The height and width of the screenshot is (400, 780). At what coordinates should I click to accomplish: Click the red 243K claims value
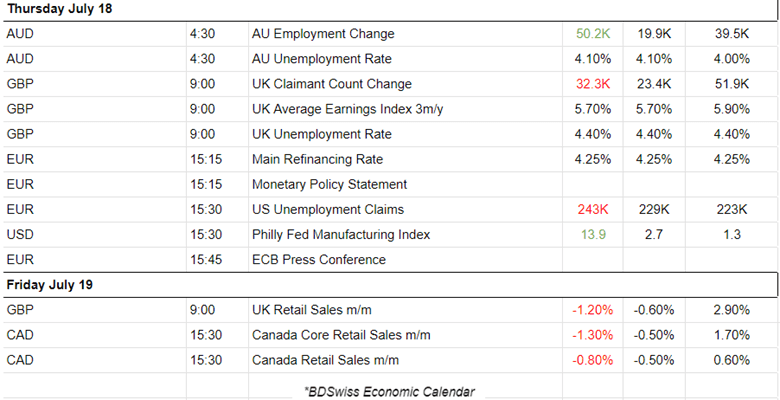point(594,209)
